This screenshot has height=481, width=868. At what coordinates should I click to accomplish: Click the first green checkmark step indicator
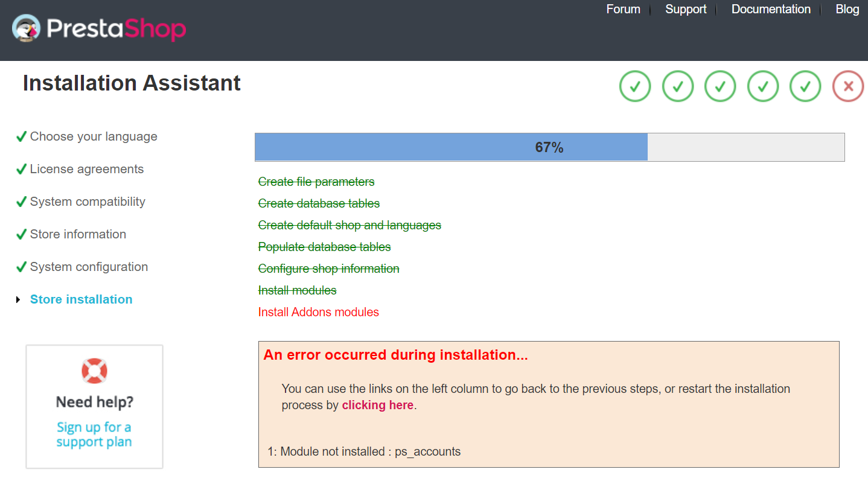point(634,86)
